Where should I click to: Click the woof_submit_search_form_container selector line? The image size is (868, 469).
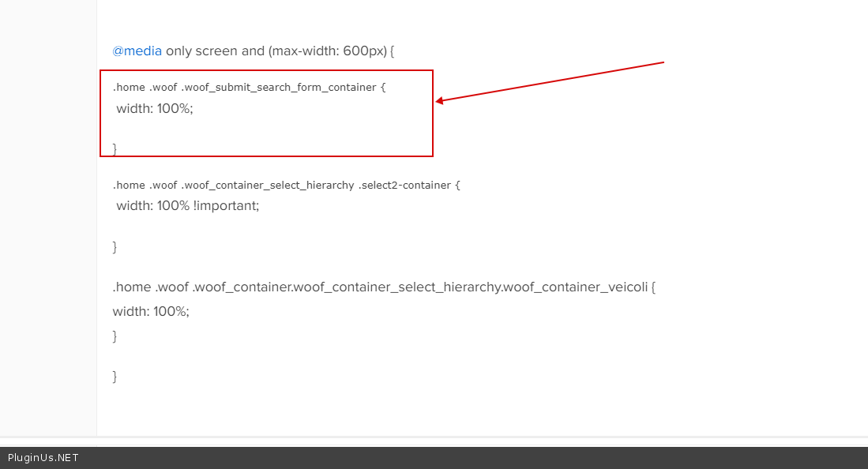(249, 87)
